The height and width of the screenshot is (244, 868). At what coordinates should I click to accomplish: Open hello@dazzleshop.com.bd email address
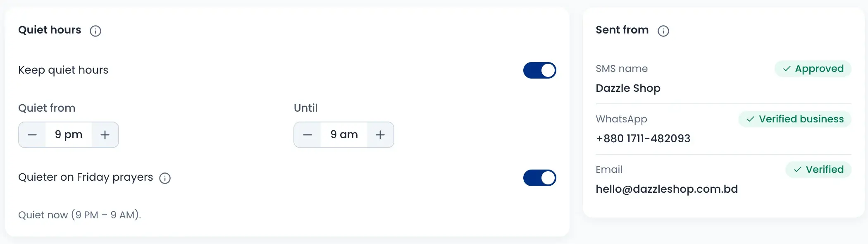click(667, 189)
